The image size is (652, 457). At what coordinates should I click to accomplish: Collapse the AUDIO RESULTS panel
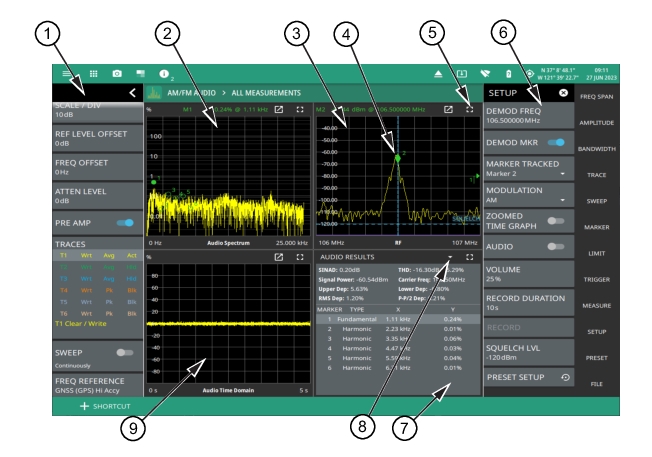click(450, 257)
